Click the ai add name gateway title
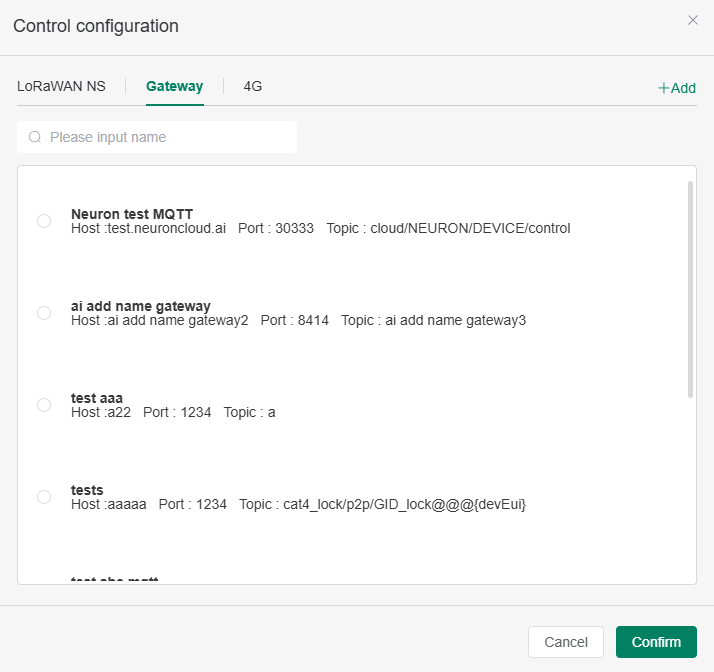714x672 pixels. (141, 306)
